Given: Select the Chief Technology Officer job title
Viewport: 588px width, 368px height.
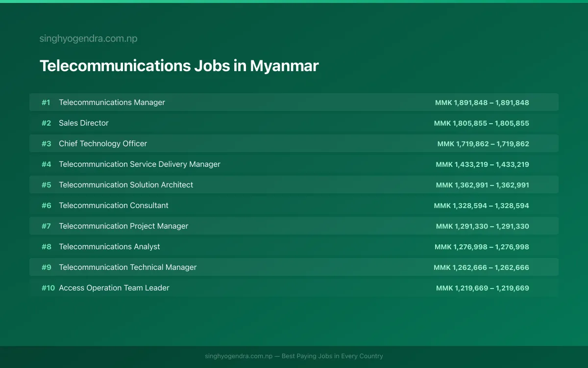Looking at the screenshot, I should point(103,144).
